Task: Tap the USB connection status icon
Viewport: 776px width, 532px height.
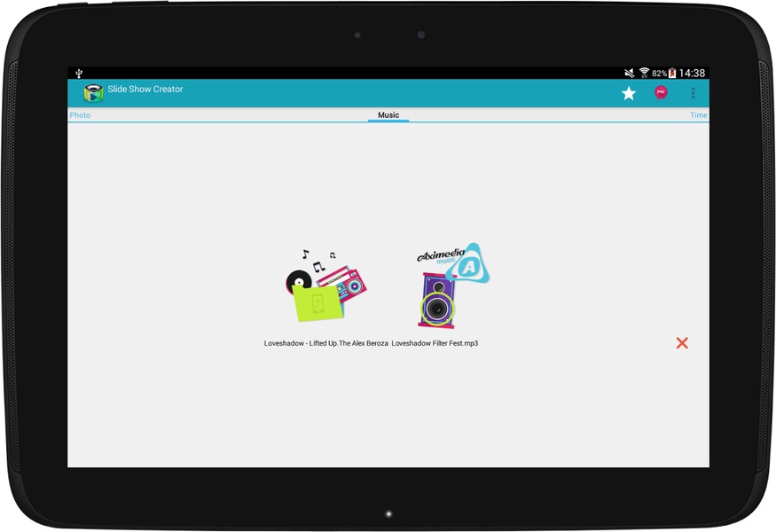Action: (79, 74)
